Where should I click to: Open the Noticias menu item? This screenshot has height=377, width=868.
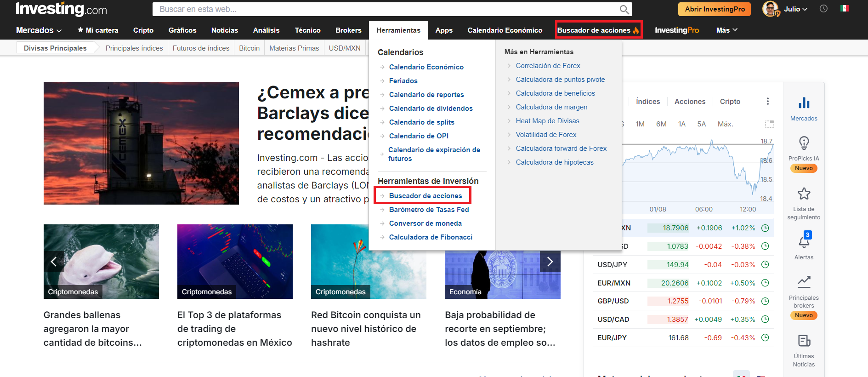click(x=225, y=30)
